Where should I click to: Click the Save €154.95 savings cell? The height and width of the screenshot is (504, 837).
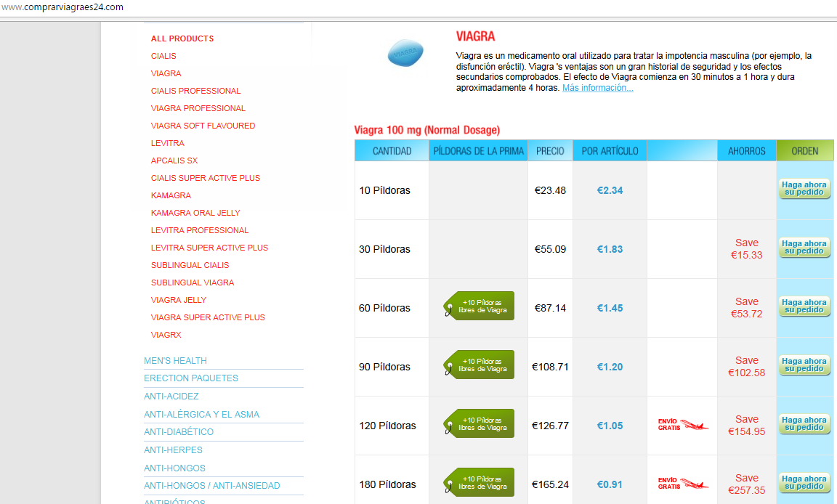[x=747, y=426]
